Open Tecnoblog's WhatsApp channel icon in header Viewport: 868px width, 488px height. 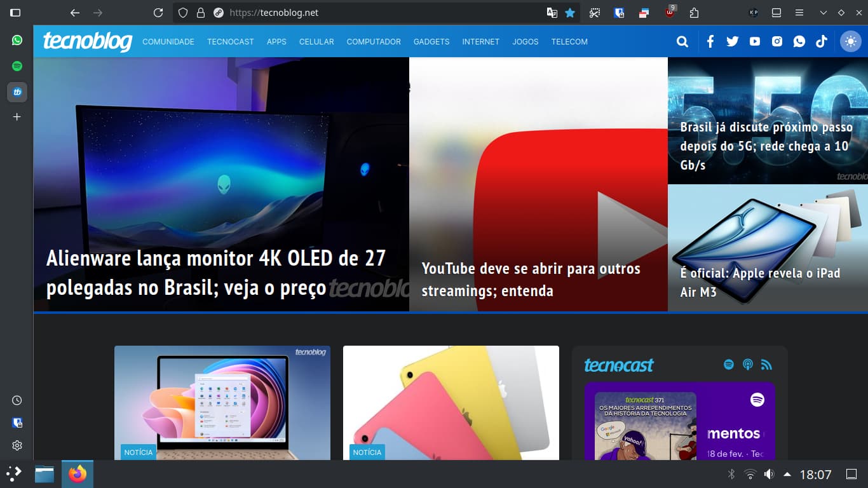pyautogui.click(x=799, y=41)
